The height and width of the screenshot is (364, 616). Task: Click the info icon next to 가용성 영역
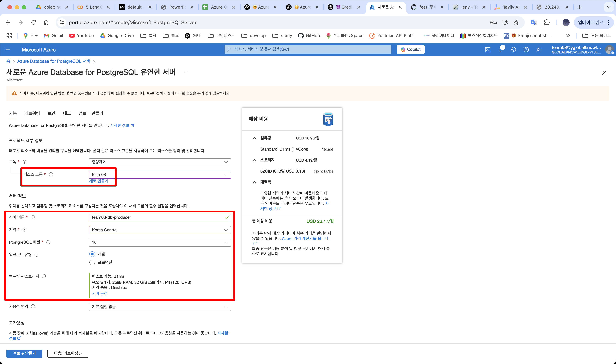(x=33, y=307)
